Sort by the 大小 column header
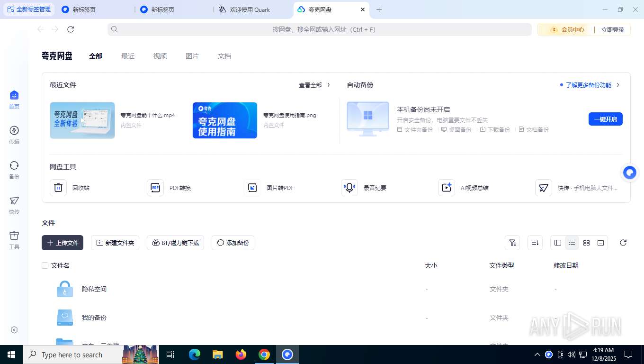 pyautogui.click(x=431, y=265)
